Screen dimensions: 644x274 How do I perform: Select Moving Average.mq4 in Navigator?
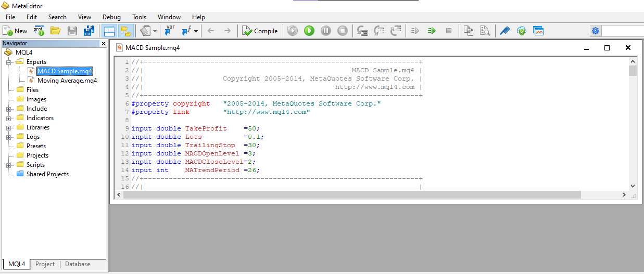click(67, 81)
